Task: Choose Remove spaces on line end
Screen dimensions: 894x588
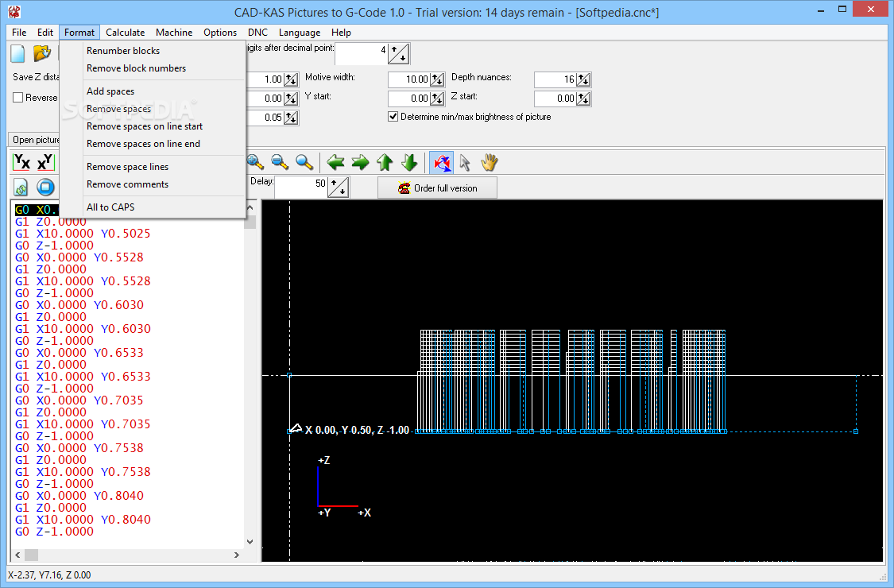Action: tap(153, 144)
